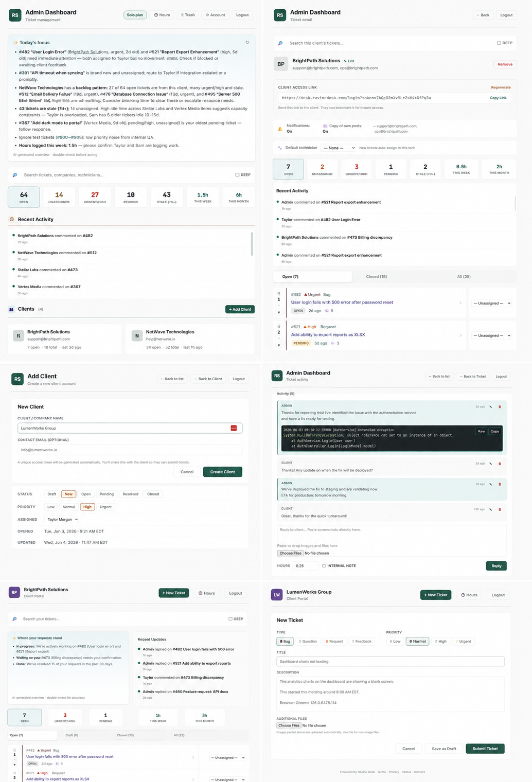
Task: Set priority to Urgent in Add Client panel
Action: tap(105, 507)
